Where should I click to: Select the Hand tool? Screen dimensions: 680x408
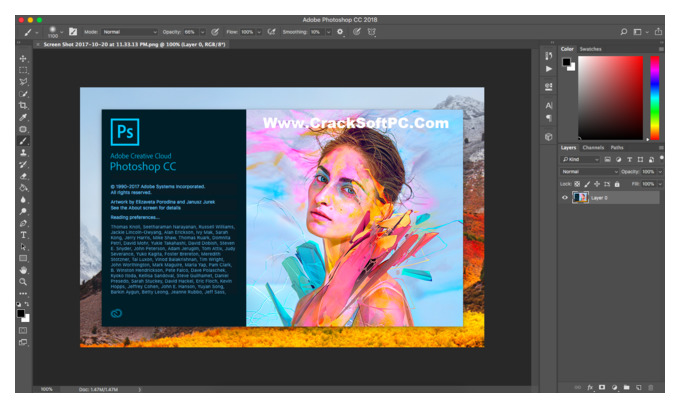pos(23,270)
